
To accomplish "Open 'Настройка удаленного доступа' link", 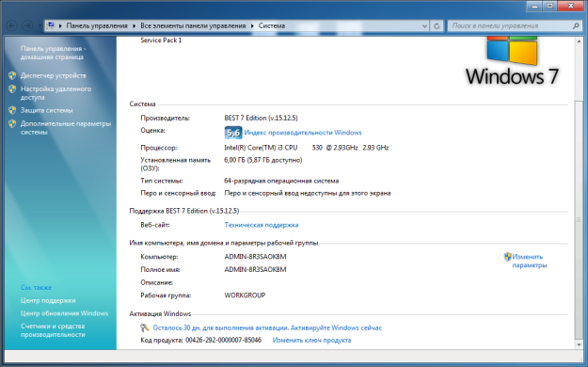I will click(x=56, y=93).
